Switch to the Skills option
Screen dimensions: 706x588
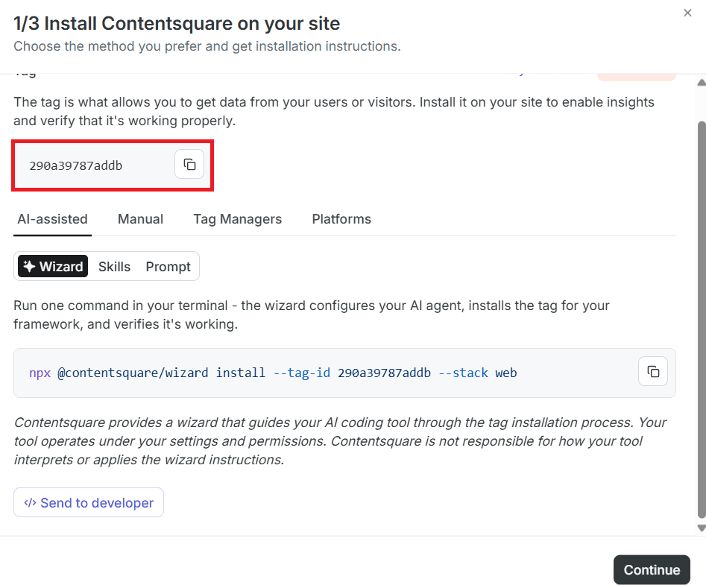tap(114, 267)
